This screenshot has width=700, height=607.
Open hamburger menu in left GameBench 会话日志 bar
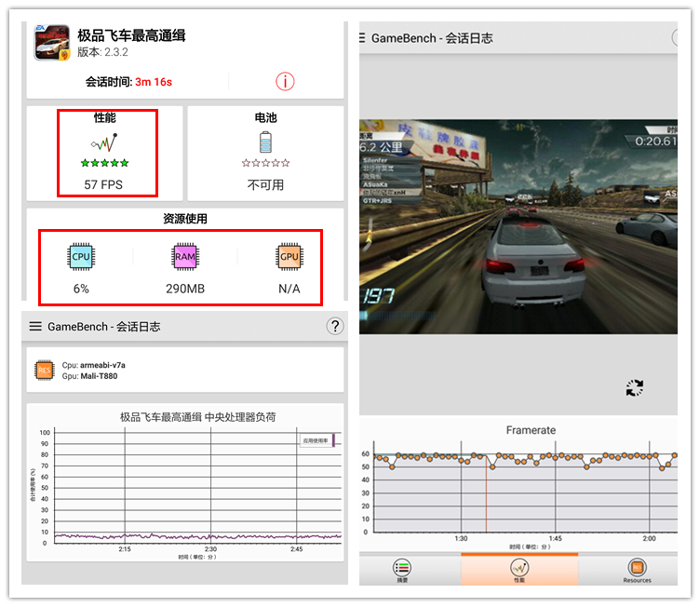[x=35, y=327]
